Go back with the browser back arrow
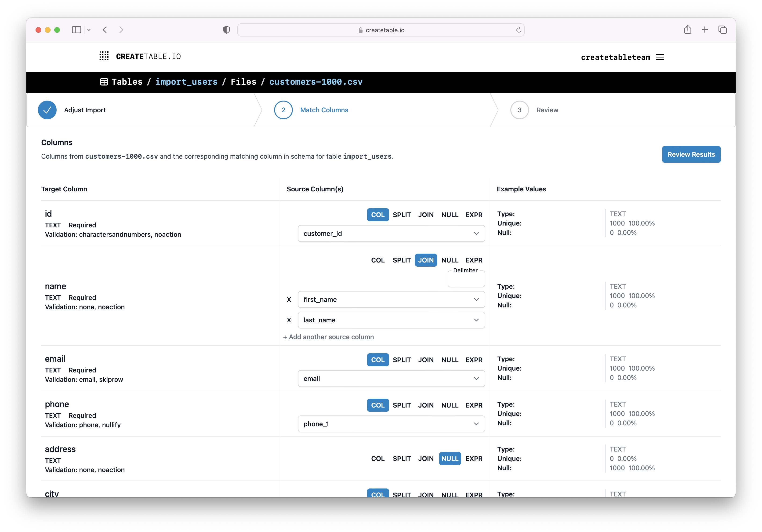This screenshot has height=532, width=762. (x=105, y=30)
